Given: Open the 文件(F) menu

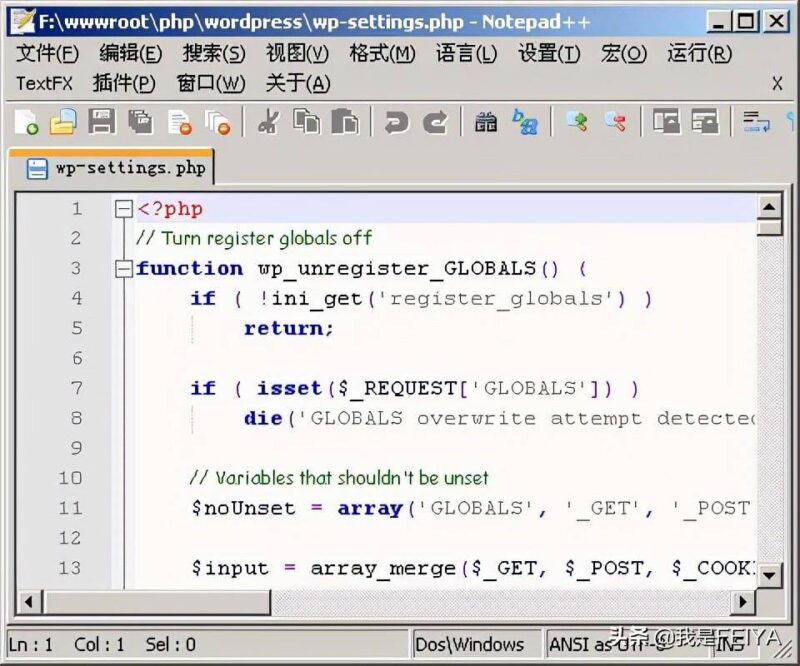Looking at the screenshot, I should coord(47,54).
